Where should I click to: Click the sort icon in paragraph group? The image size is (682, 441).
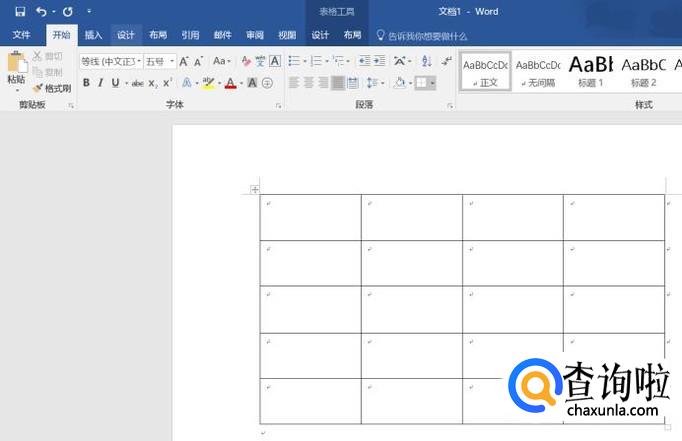[427, 61]
